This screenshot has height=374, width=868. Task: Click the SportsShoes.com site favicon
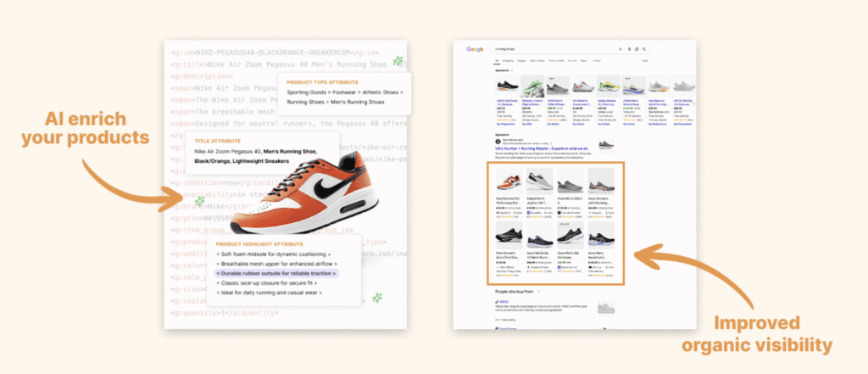coord(498,141)
